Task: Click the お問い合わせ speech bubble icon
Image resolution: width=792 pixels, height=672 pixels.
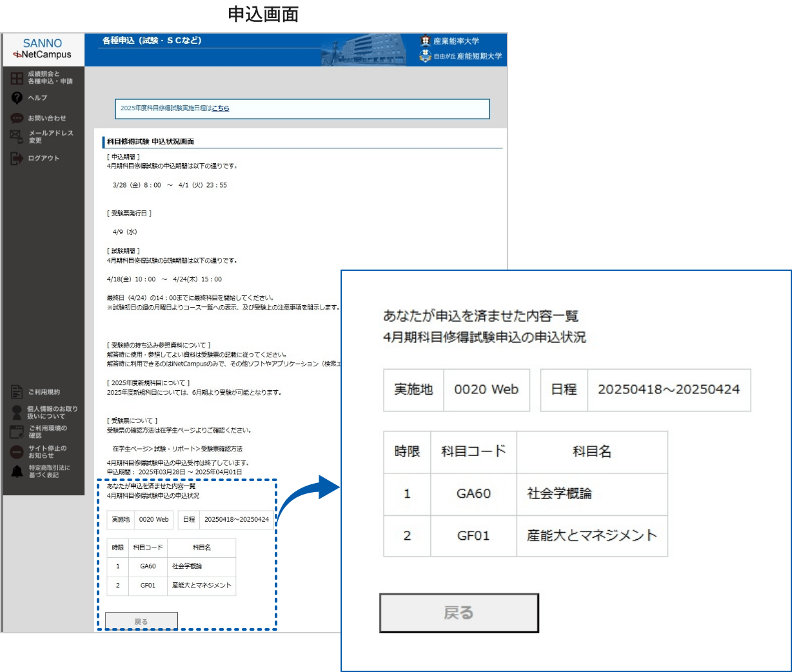Action: tap(17, 119)
